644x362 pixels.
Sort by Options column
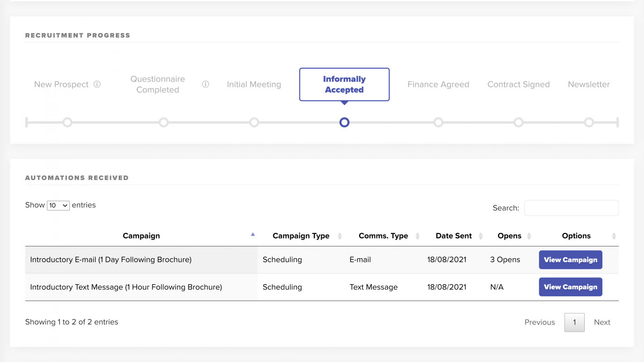(576, 236)
